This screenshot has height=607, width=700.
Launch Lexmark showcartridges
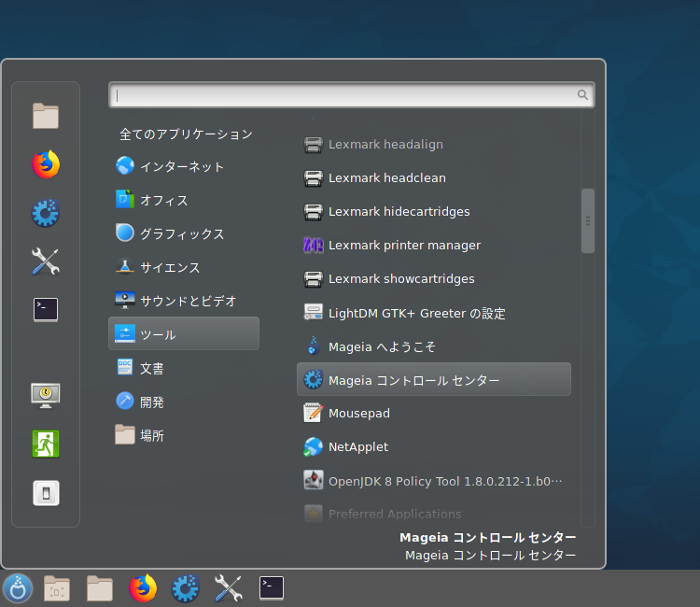click(x=434, y=278)
